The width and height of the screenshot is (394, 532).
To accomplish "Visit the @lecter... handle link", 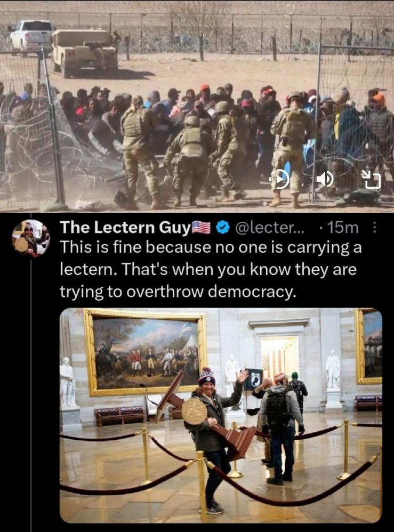I will coord(269,228).
